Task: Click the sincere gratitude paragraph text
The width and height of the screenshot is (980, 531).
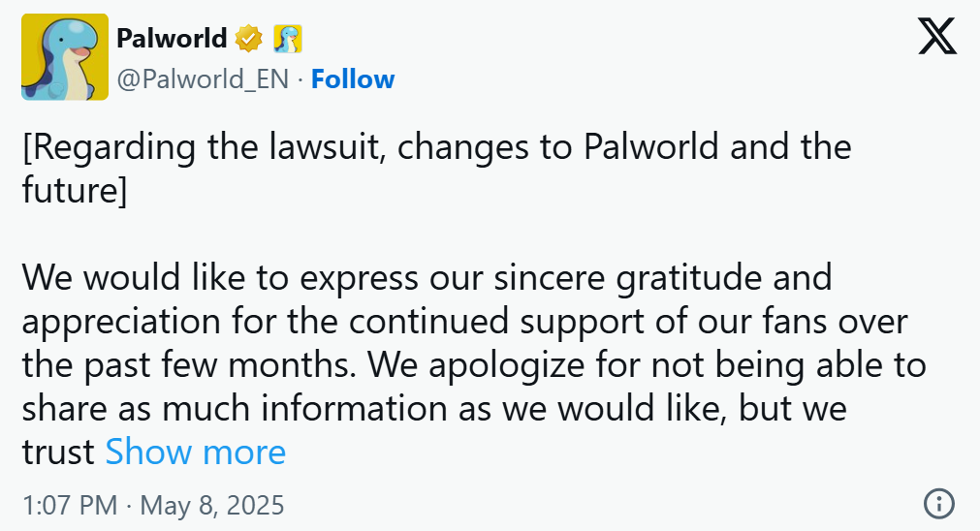Action: pos(474,364)
